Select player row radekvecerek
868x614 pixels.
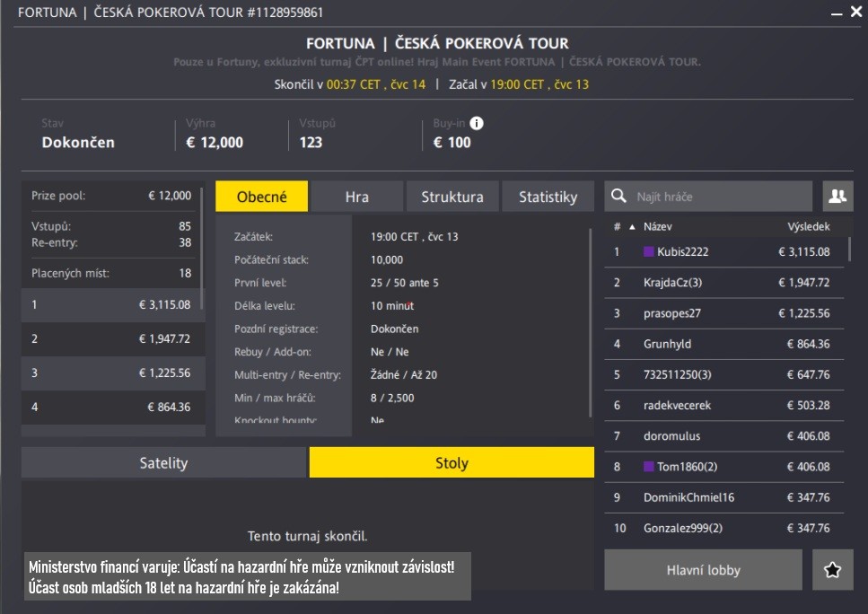point(724,405)
